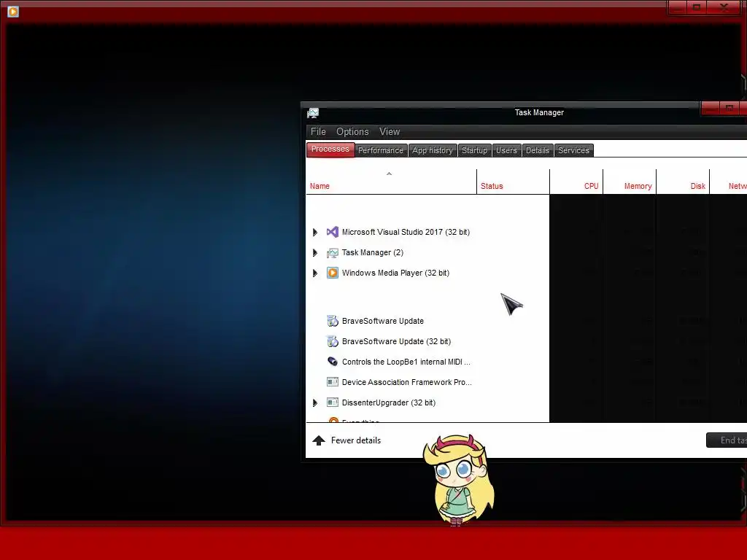
Task: Switch to the Details tab
Action: click(x=538, y=150)
